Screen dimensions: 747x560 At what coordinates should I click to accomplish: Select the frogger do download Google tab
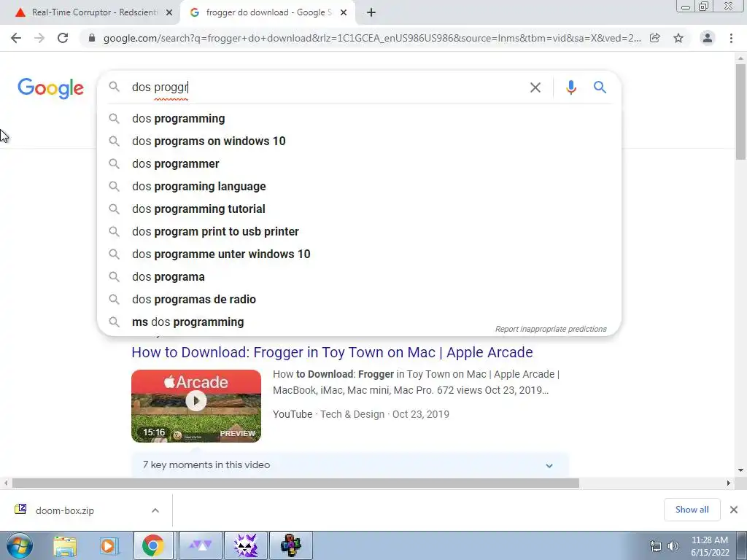pos(268,12)
